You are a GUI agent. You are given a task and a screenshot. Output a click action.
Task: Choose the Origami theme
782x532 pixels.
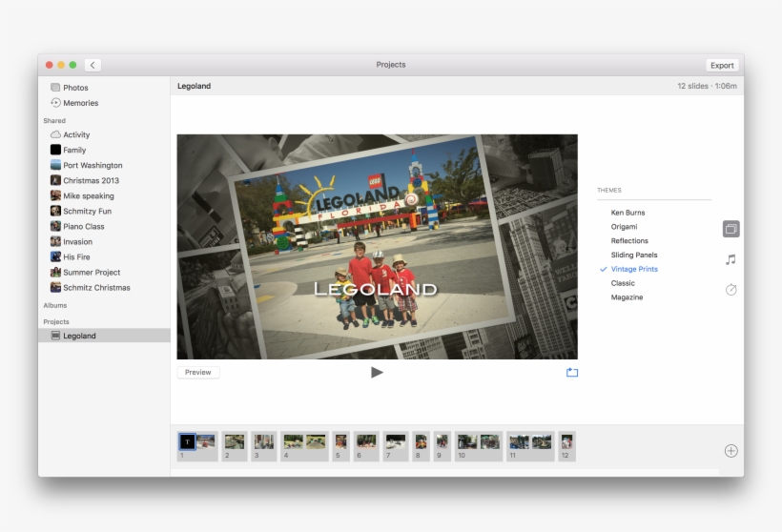(624, 226)
